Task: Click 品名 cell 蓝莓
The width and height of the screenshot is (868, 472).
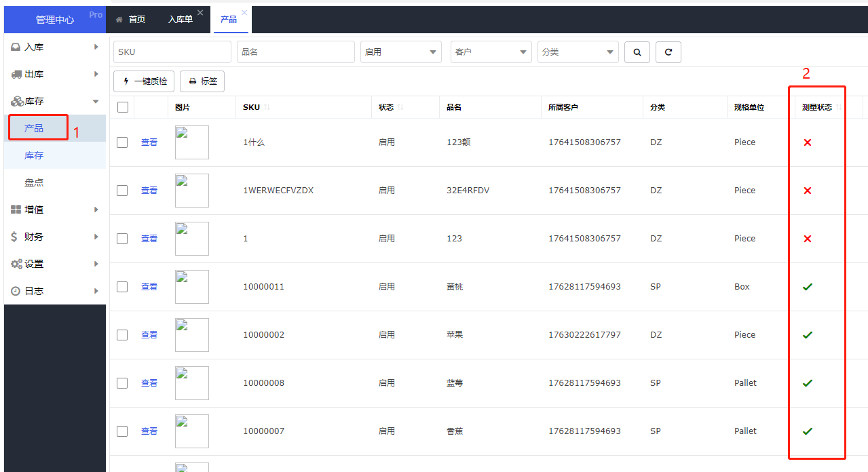Action: (x=455, y=383)
